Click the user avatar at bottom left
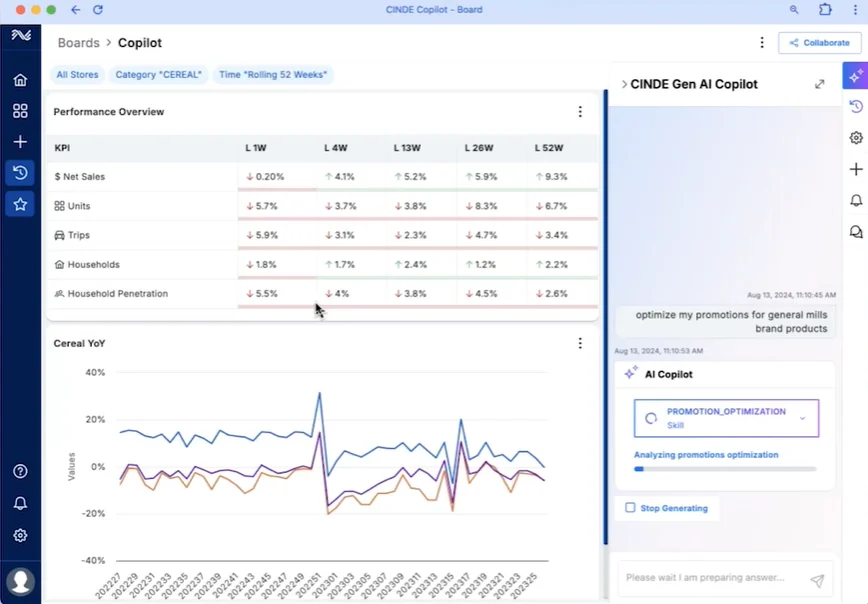Image resolution: width=868 pixels, height=604 pixels. pyautogui.click(x=20, y=580)
